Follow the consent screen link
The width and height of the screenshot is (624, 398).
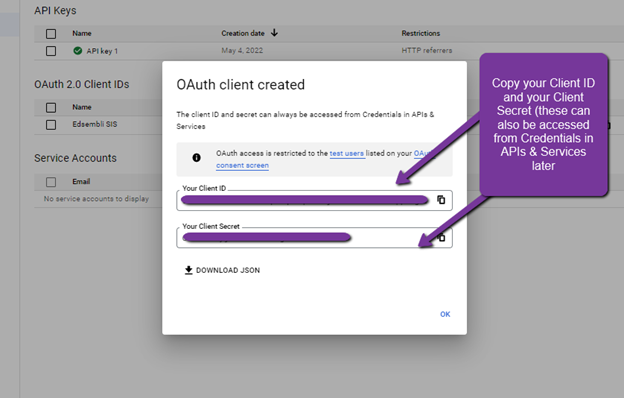click(242, 165)
